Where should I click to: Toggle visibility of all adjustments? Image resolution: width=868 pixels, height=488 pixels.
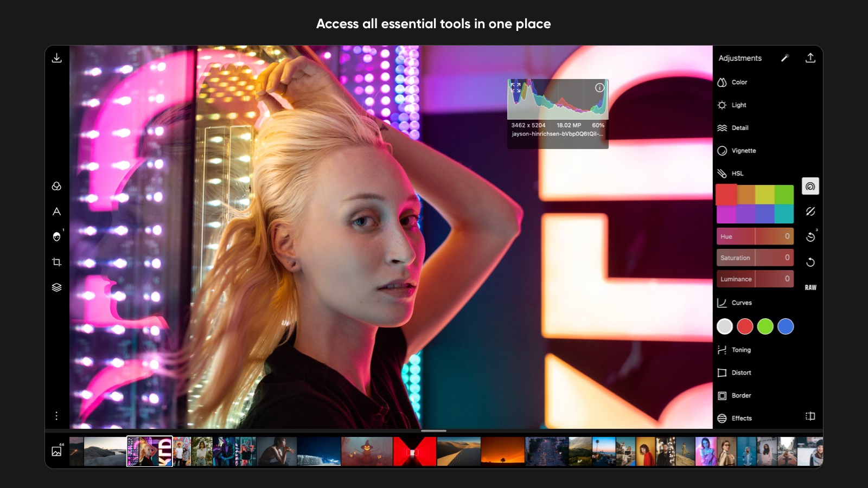click(x=810, y=211)
